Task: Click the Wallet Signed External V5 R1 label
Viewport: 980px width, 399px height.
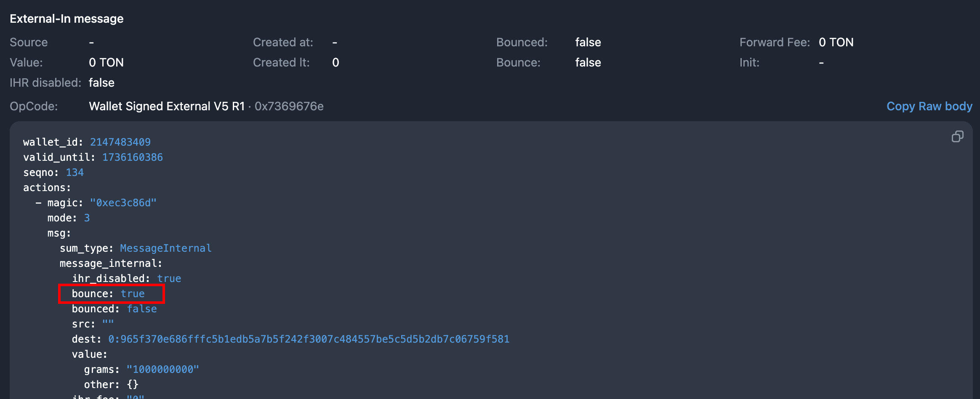Action: 167,106
